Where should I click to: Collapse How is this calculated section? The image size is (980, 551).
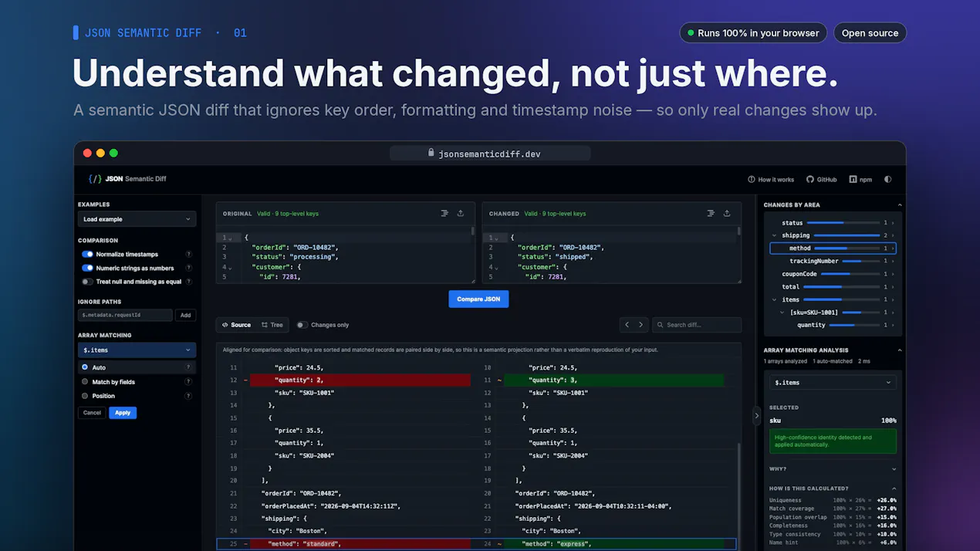point(894,488)
